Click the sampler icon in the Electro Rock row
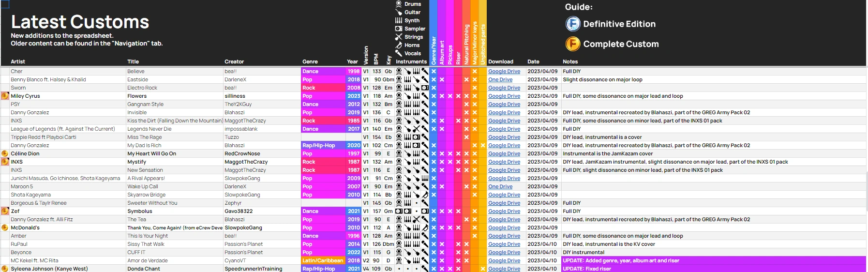868x272 pixels. (425, 88)
